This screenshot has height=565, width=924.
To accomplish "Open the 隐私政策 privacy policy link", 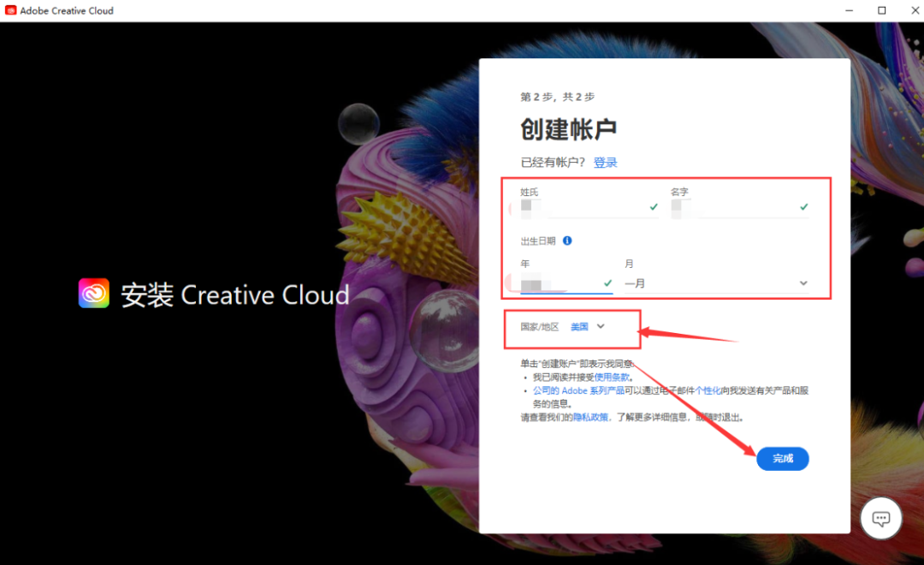I will click(590, 417).
